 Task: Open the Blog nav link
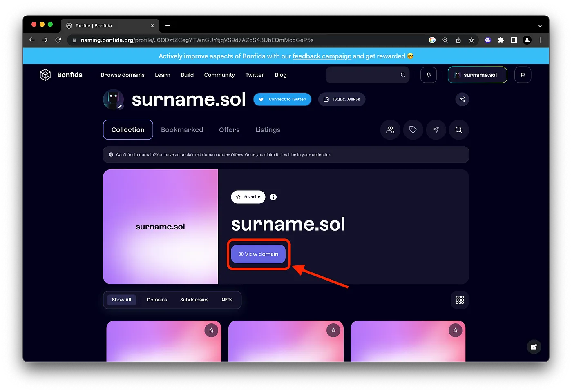pos(281,75)
